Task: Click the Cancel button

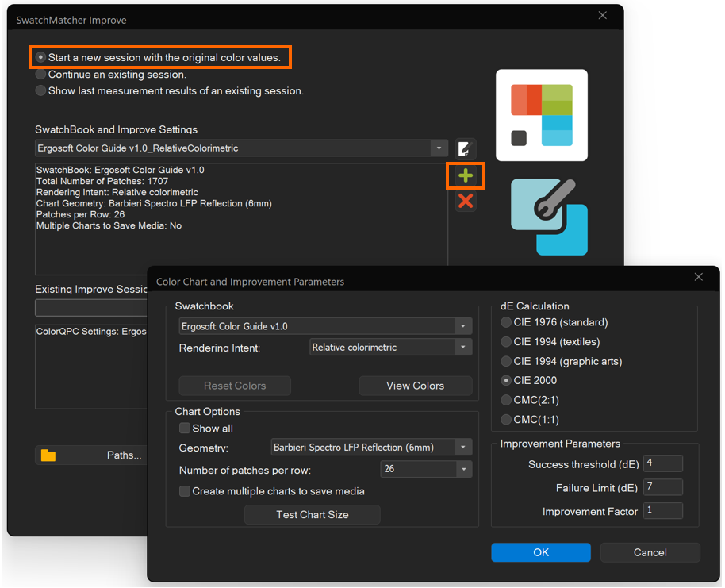Action: tap(650, 552)
